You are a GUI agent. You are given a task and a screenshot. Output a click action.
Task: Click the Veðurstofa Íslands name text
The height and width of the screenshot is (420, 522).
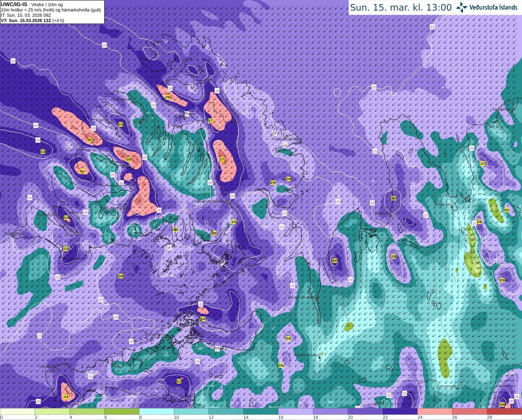coord(493,7)
